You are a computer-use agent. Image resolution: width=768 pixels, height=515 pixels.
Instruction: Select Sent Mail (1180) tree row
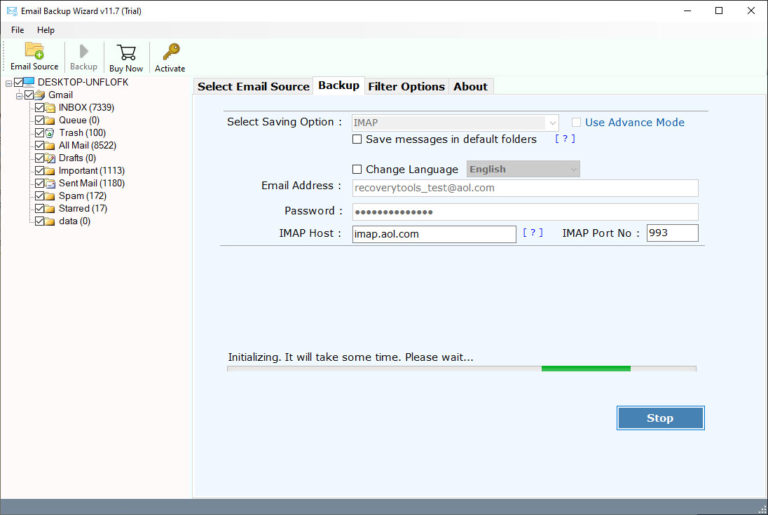point(92,183)
